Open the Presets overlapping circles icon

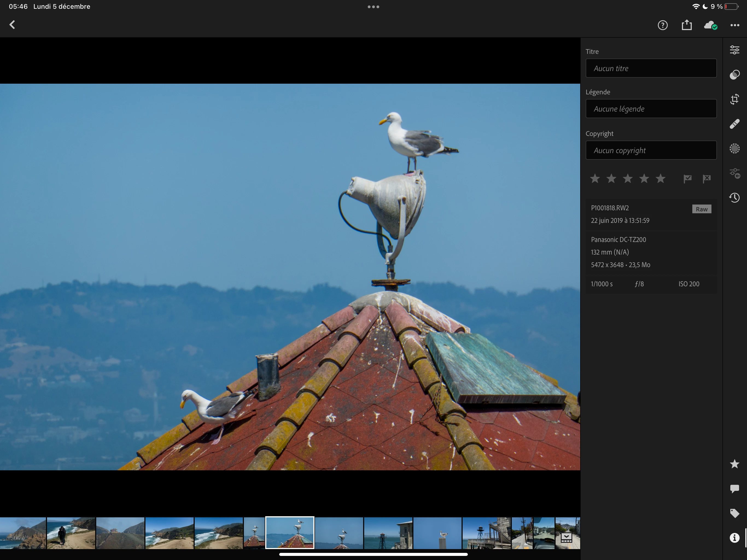[734, 75]
